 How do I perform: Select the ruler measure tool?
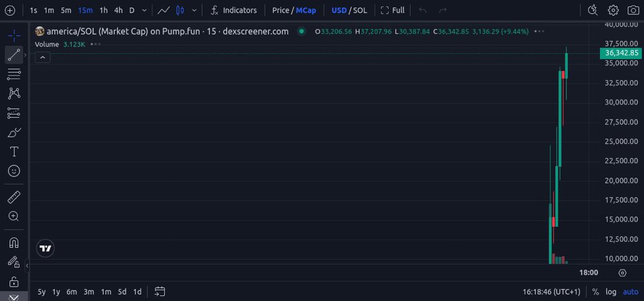point(14,197)
